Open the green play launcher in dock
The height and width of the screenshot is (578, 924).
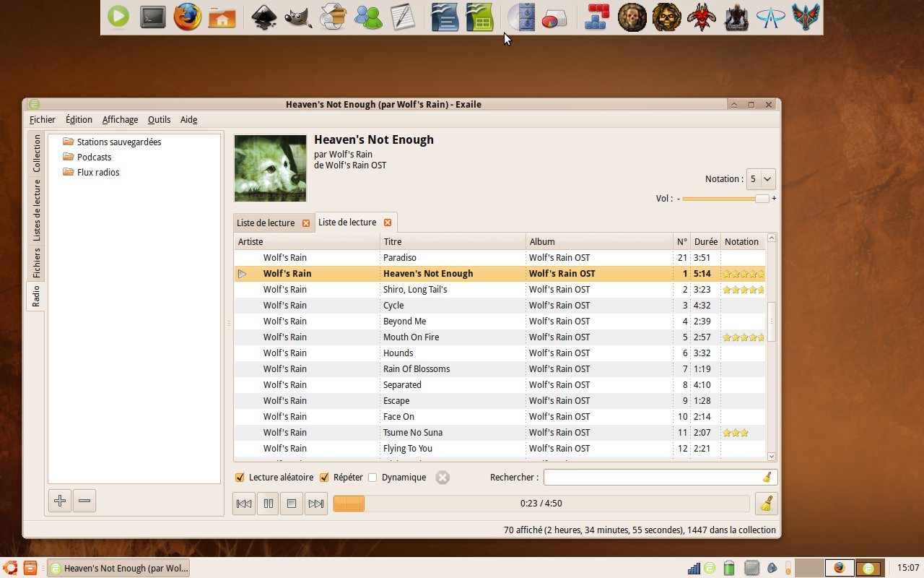click(x=118, y=17)
